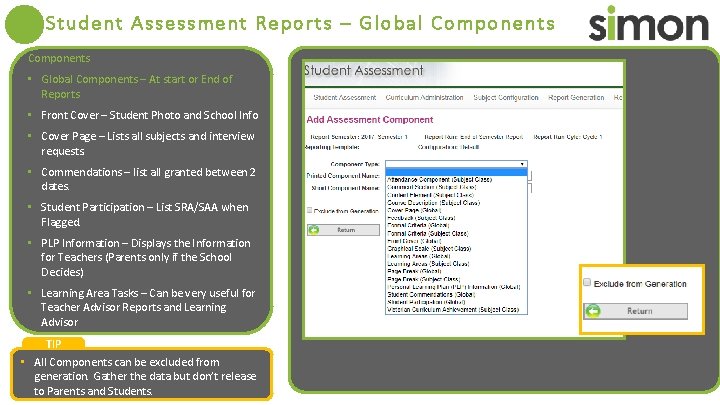This screenshot has width=720, height=405.
Task: Open the Curriculum Administration tab
Action: pyautogui.click(x=424, y=97)
